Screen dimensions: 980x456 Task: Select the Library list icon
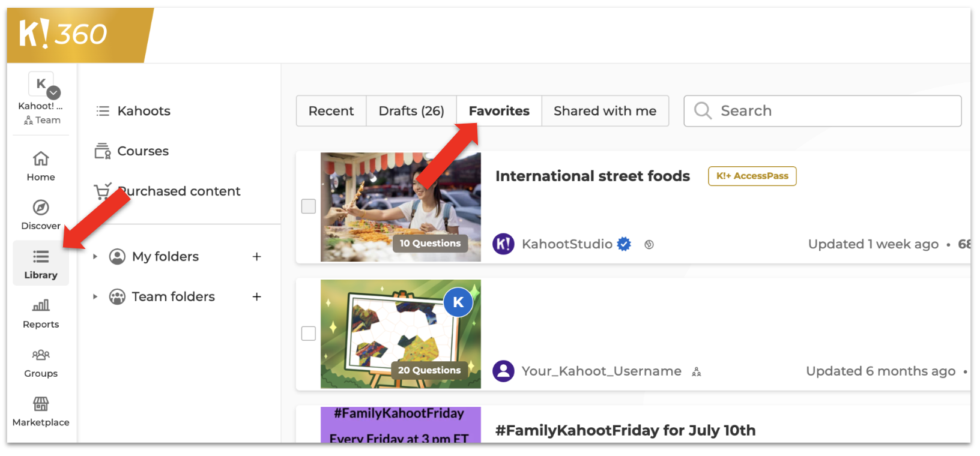click(41, 257)
